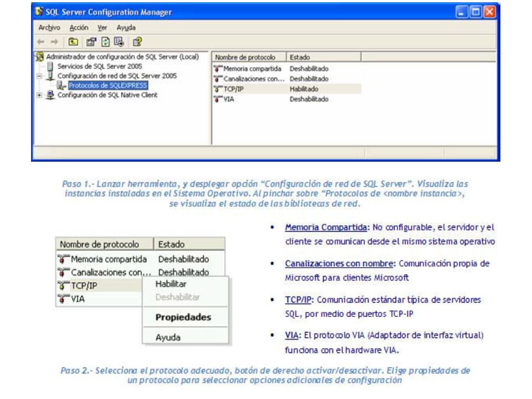Click the Configuración de red network icon
This screenshot has width=532, height=399.
(50, 75)
